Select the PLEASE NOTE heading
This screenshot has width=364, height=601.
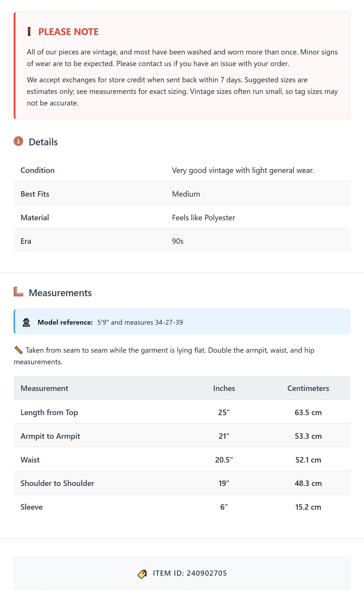coord(68,32)
